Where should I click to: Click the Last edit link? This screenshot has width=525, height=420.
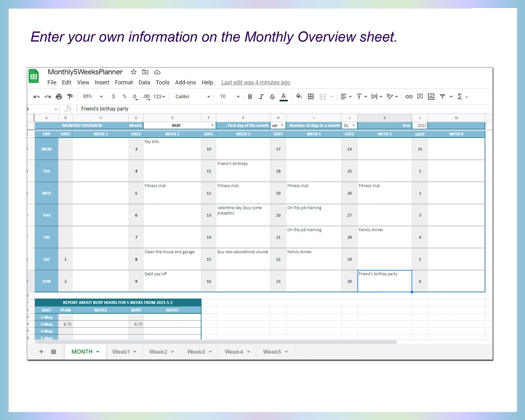coord(255,82)
